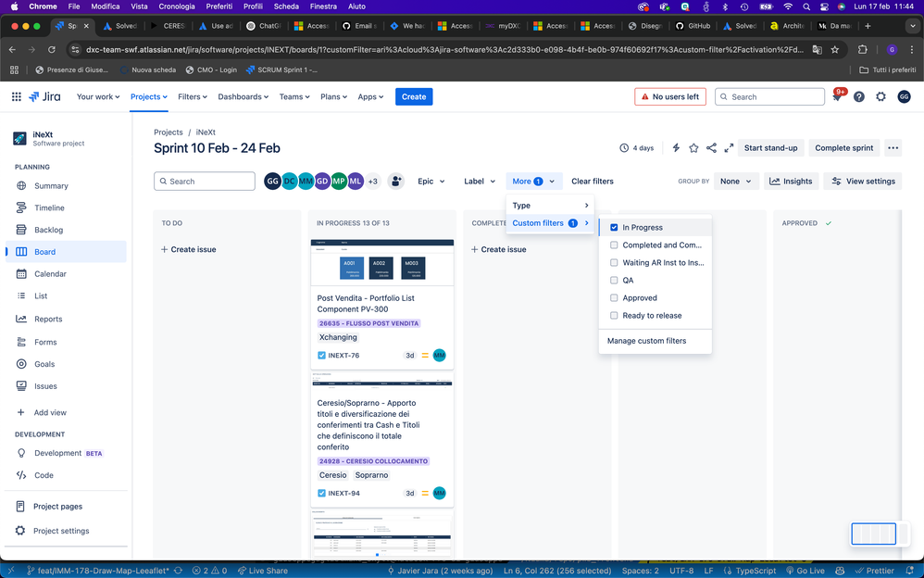Click into the board Search field
Image resolution: width=924 pixels, height=578 pixels.
point(205,181)
